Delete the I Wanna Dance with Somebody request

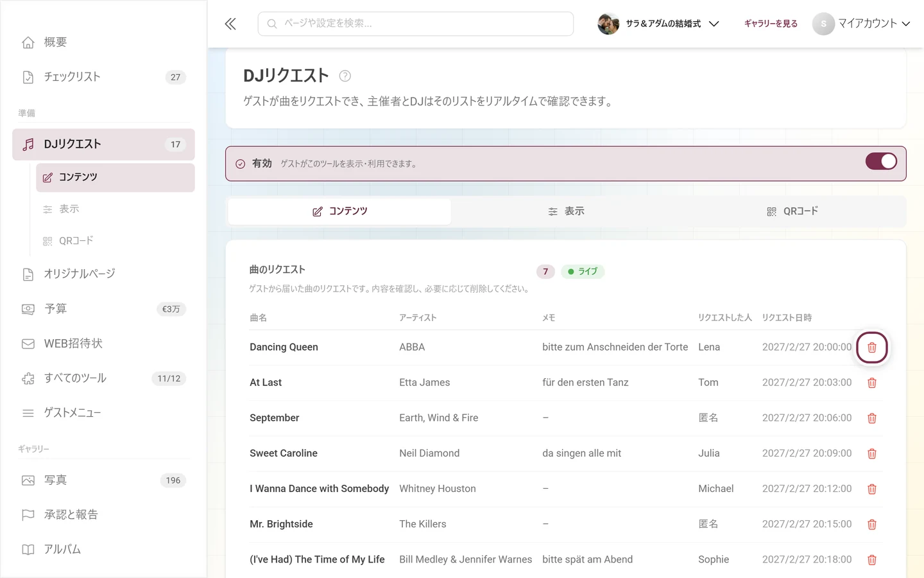871,489
